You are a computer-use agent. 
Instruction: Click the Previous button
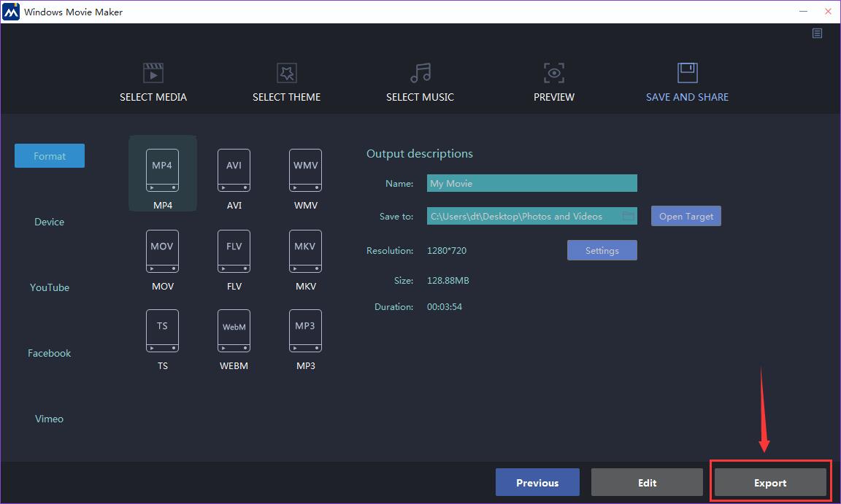(537, 483)
